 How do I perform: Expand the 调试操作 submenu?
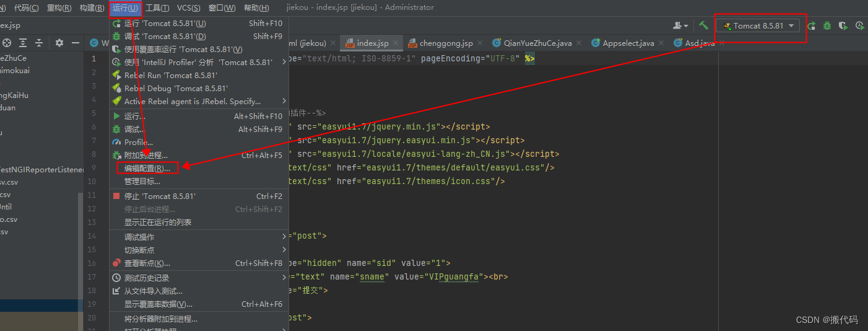click(x=199, y=237)
